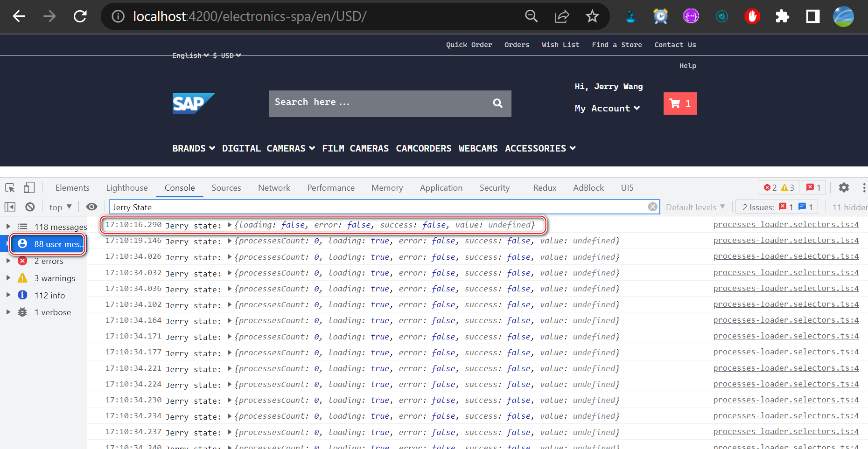Image resolution: width=868 pixels, height=449 pixels.
Task: Open the Find a Store link
Action: pyautogui.click(x=617, y=45)
